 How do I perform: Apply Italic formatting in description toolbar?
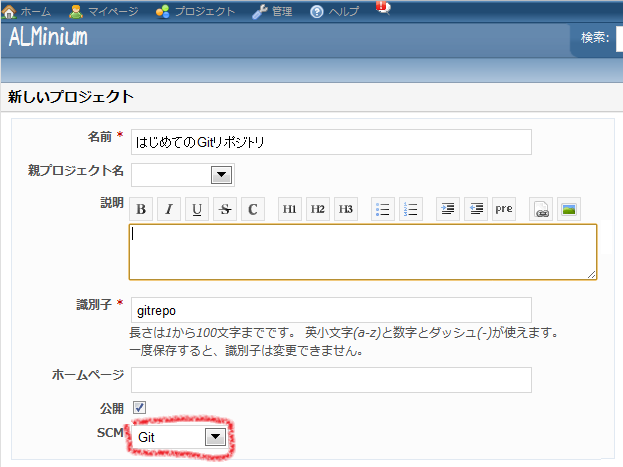click(x=169, y=209)
